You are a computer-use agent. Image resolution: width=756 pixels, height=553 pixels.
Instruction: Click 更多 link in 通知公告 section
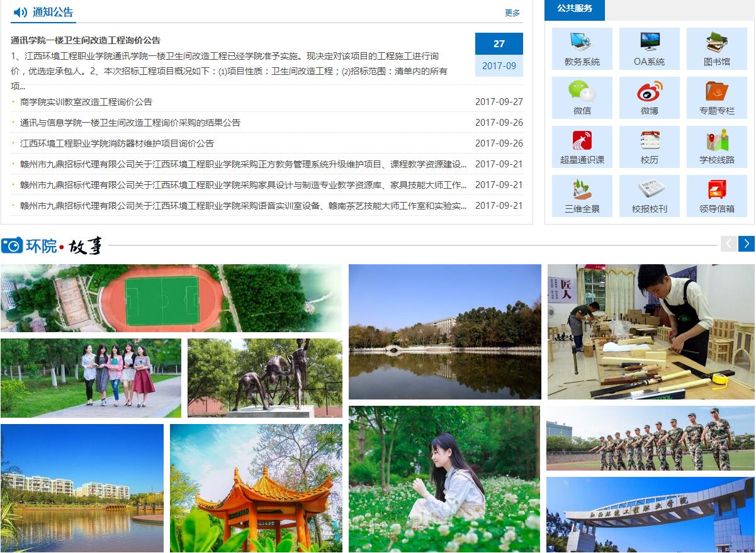tap(512, 13)
